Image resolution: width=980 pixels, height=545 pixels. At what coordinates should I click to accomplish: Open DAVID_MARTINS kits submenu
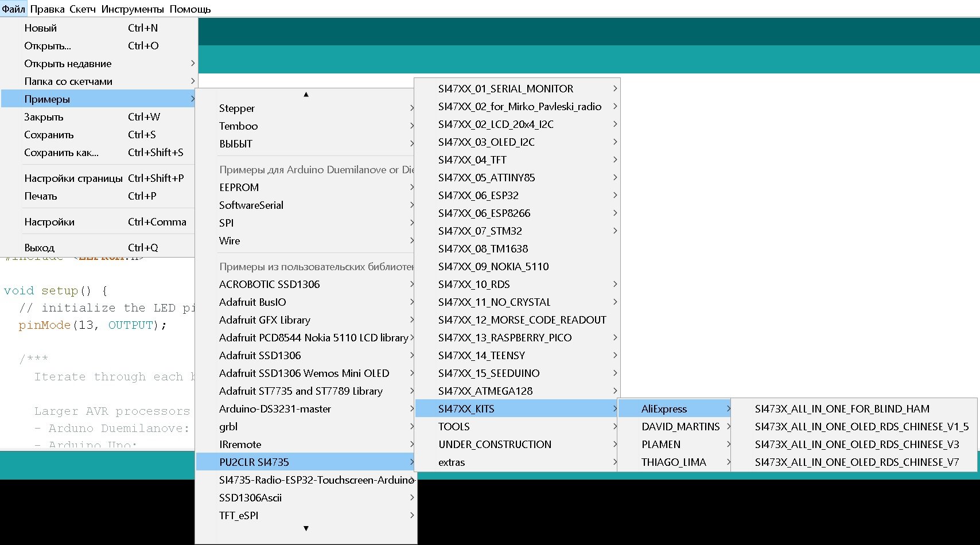coord(674,427)
